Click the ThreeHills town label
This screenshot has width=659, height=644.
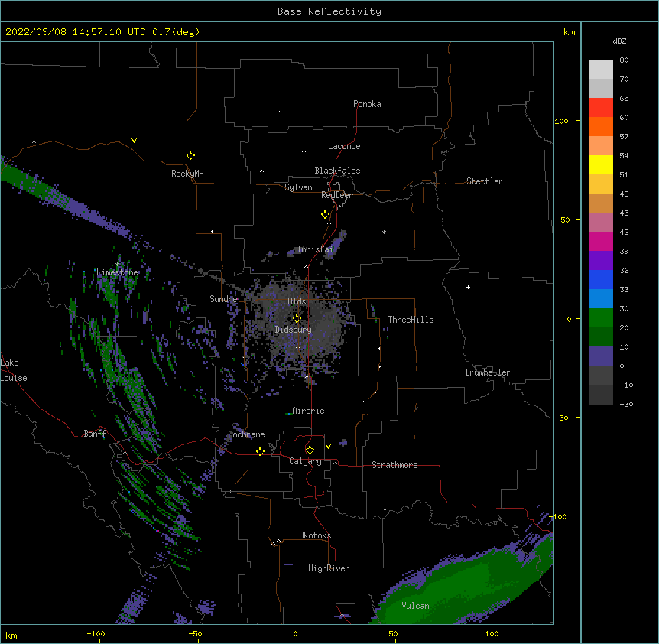pos(411,320)
